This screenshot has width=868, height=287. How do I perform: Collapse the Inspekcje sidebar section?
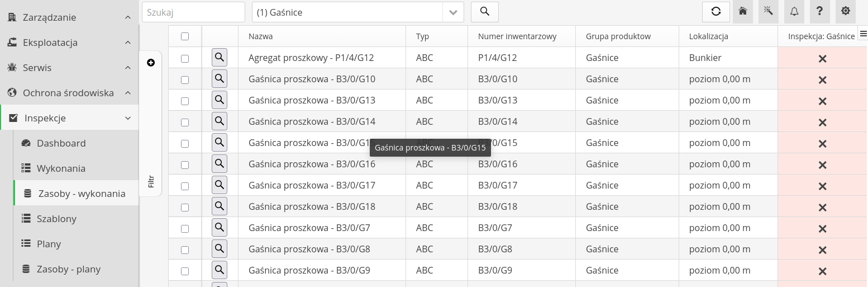click(69, 118)
